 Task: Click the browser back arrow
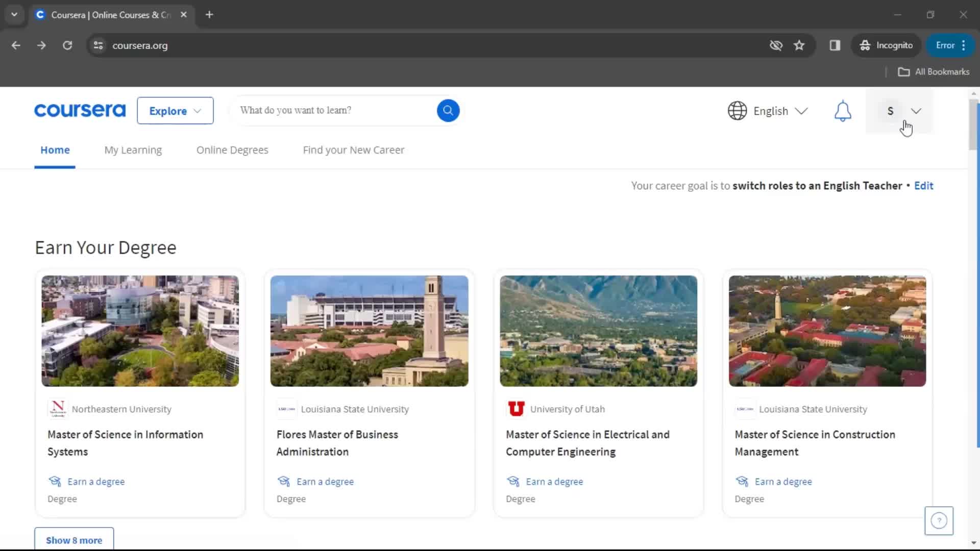(16, 45)
